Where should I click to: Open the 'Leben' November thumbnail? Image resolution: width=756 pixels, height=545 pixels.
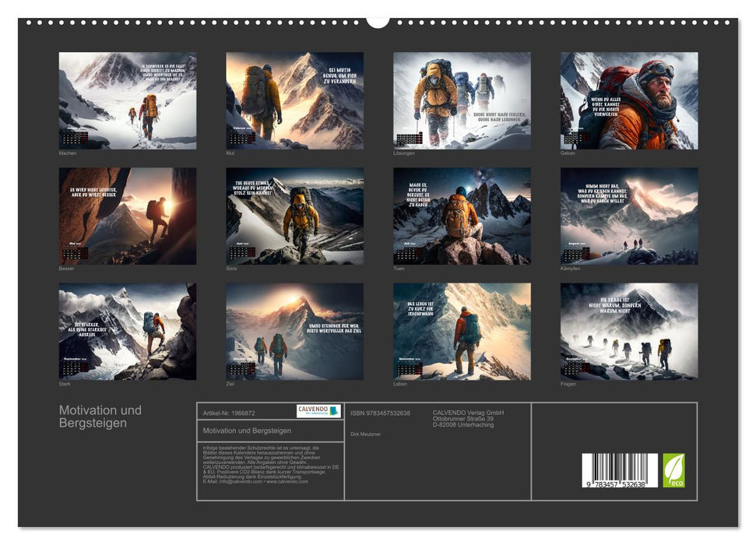pos(462,331)
